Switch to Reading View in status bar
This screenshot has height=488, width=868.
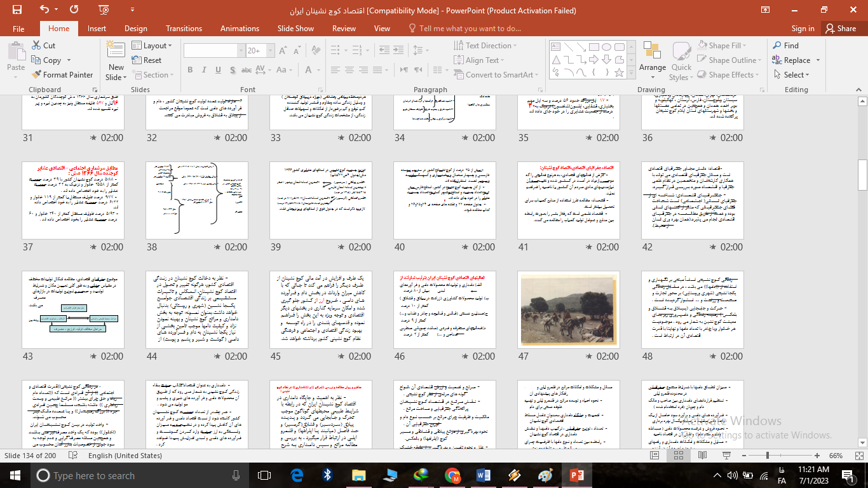pos(702,456)
